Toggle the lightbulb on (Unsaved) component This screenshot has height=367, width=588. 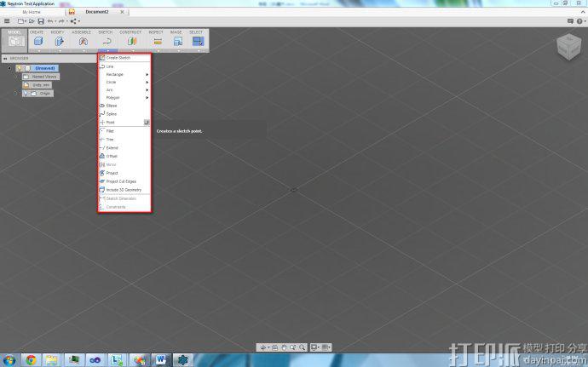pos(20,68)
